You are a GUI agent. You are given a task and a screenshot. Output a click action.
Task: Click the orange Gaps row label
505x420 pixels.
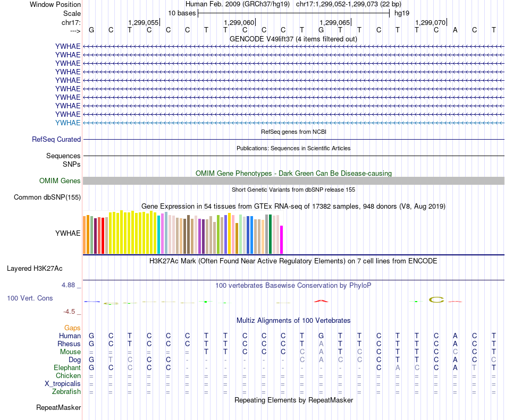[x=72, y=328]
